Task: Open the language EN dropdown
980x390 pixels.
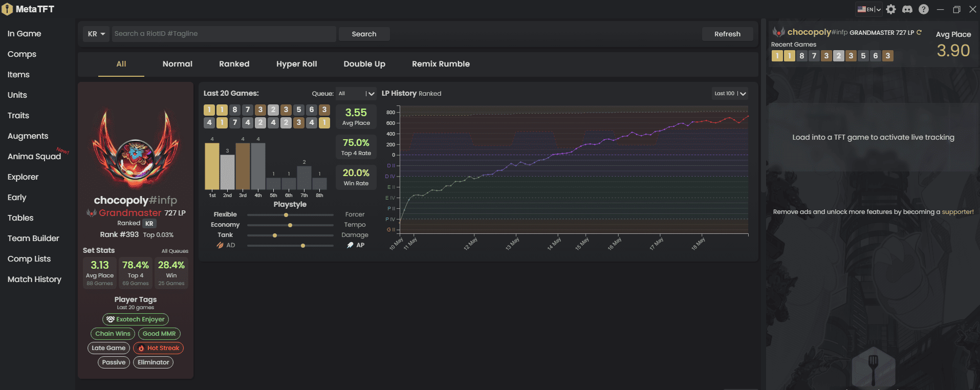Action: [x=869, y=9]
